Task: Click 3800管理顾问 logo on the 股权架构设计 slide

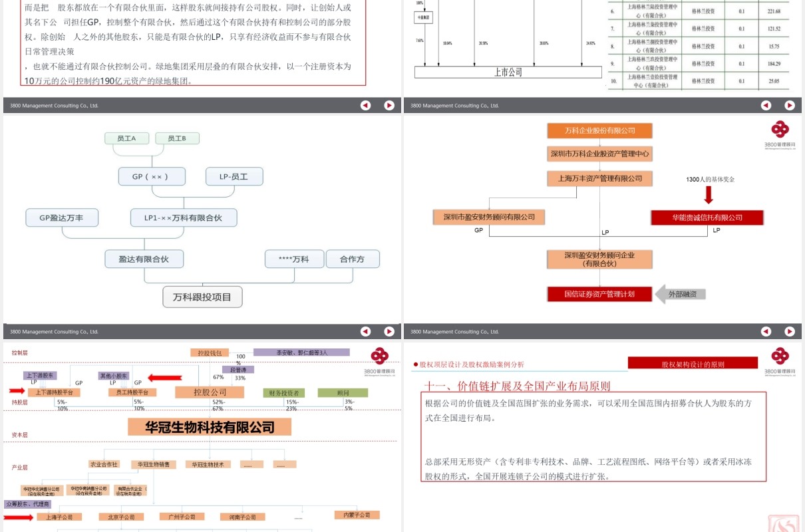Action: (780, 362)
